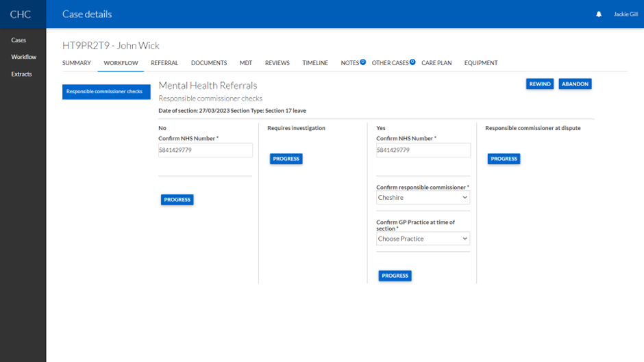View the Care Plan tab
The height and width of the screenshot is (362, 644).
pos(436,63)
